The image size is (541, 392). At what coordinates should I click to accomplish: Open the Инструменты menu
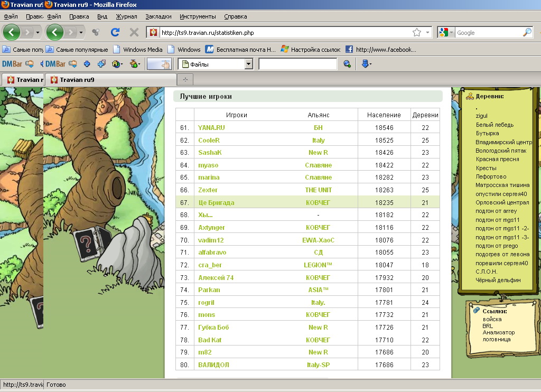tap(198, 16)
